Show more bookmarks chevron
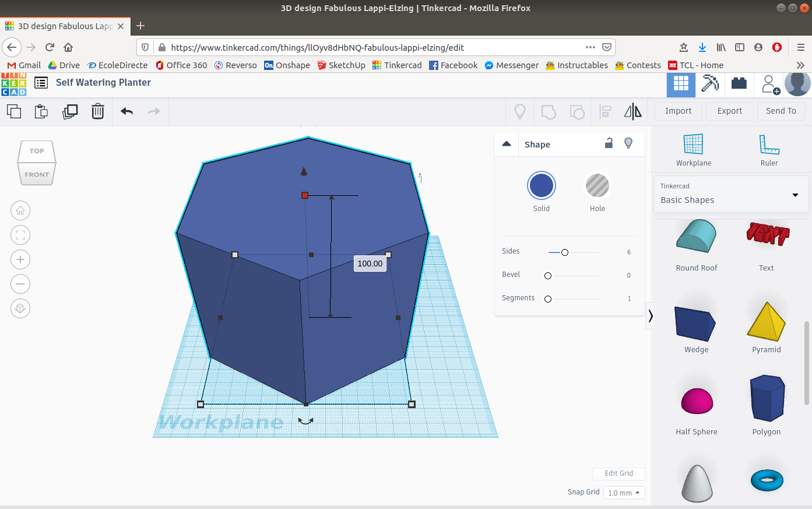 pyautogui.click(x=800, y=65)
